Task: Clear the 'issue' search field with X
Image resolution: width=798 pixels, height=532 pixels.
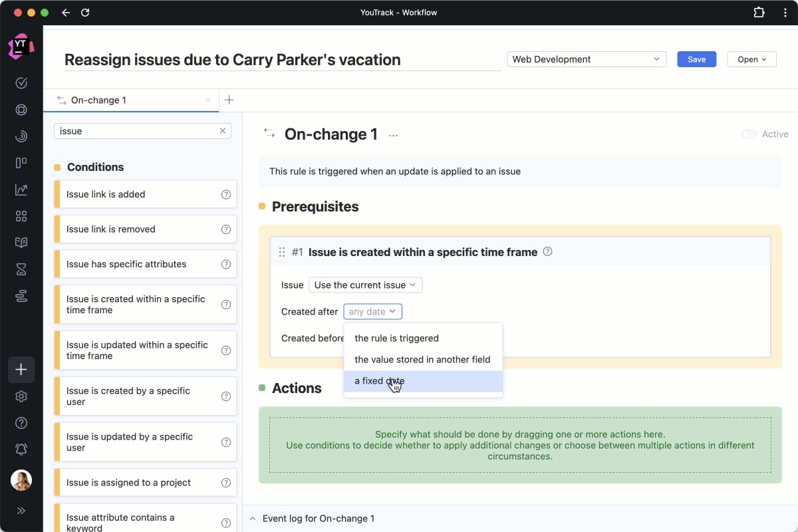Action: point(223,131)
